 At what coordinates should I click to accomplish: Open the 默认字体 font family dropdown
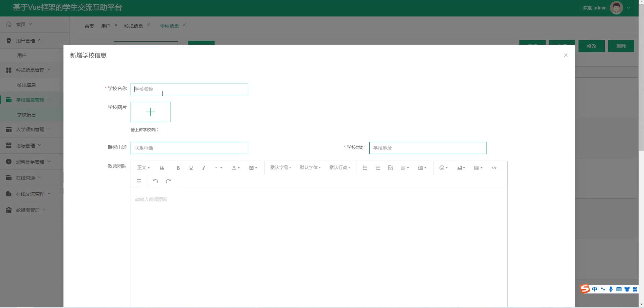(310, 168)
